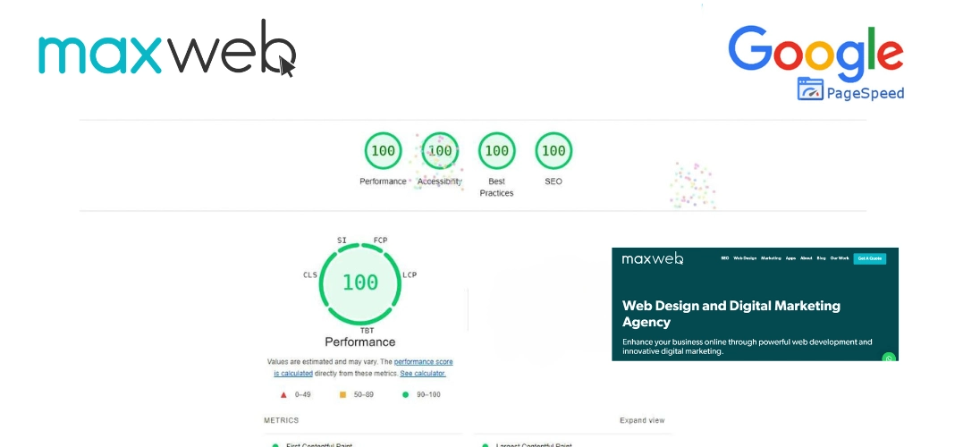
Task: Click the PageSpeed text label
Action: (x=866, y=94)
